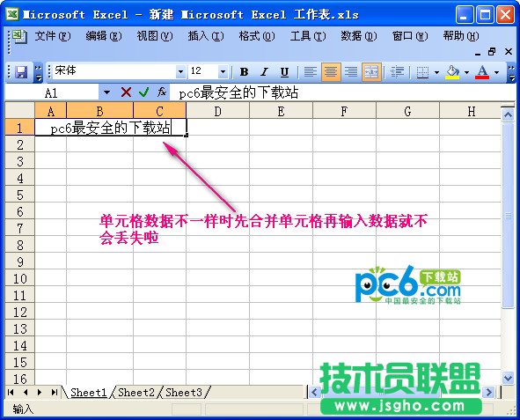Restore the workbook document window
The height and width of the screenshot is (420, 520).
point(492,52)
